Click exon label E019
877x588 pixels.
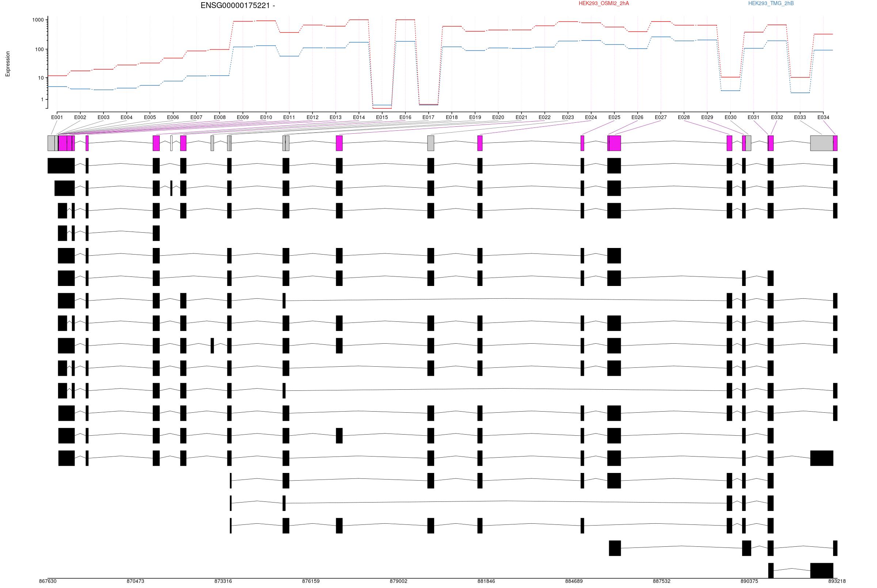coord(475,117)
